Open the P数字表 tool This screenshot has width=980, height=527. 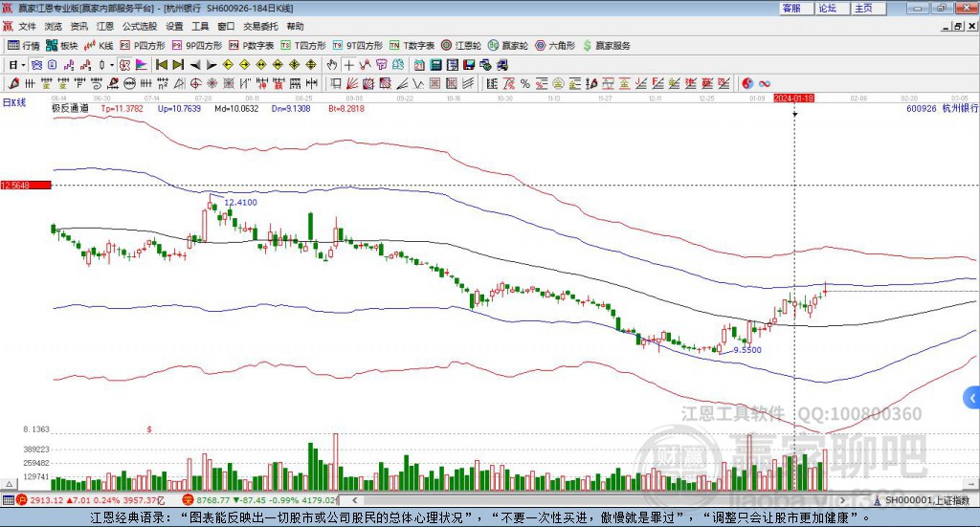pyautogui.click(x=252, y=46)
